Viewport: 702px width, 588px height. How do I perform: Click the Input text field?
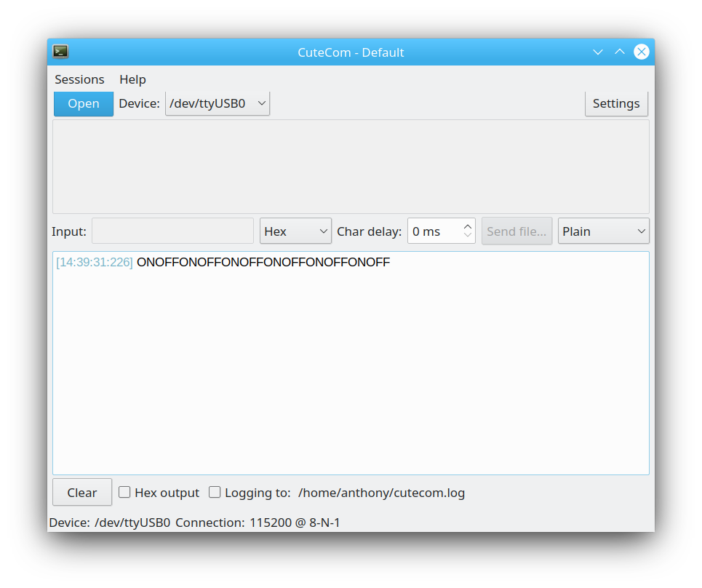coord(172,231)
